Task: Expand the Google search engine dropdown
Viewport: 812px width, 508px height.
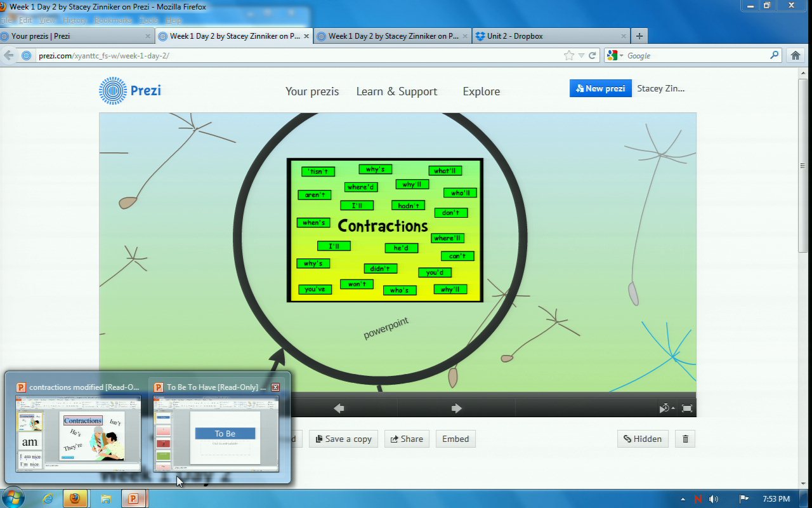Action: tap(615, 56)
